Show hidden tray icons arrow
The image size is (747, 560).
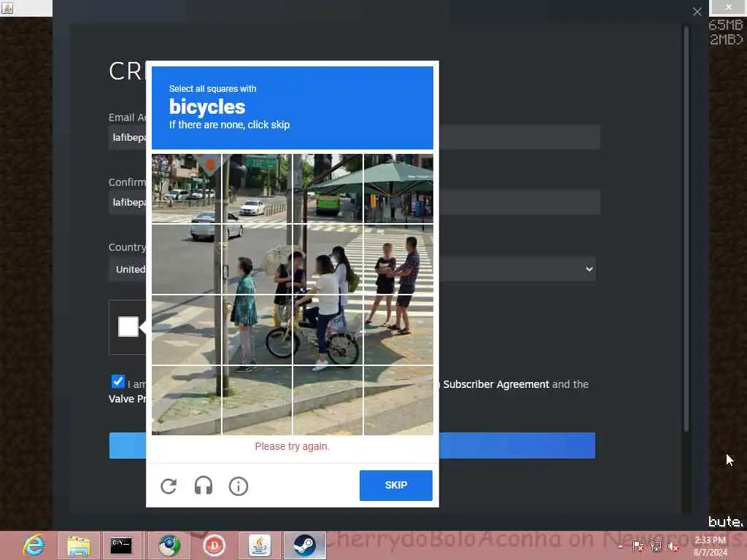[x=620, y=546]
